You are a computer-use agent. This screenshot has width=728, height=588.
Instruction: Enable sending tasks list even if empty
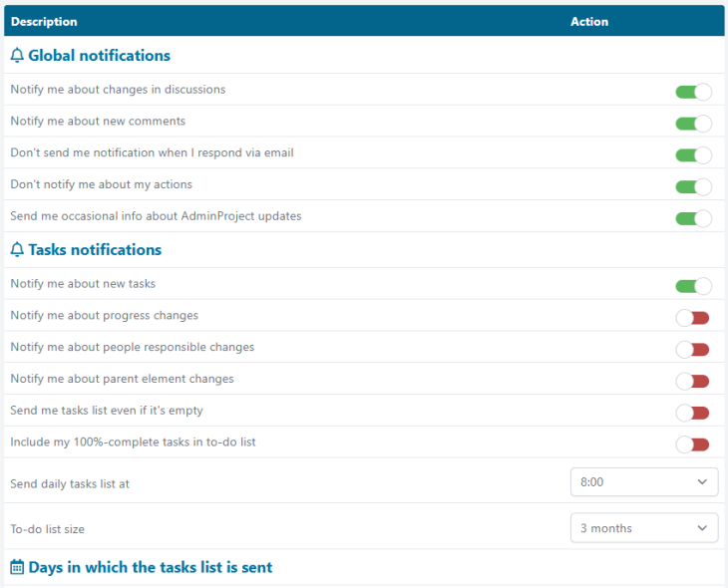[693, 413]
